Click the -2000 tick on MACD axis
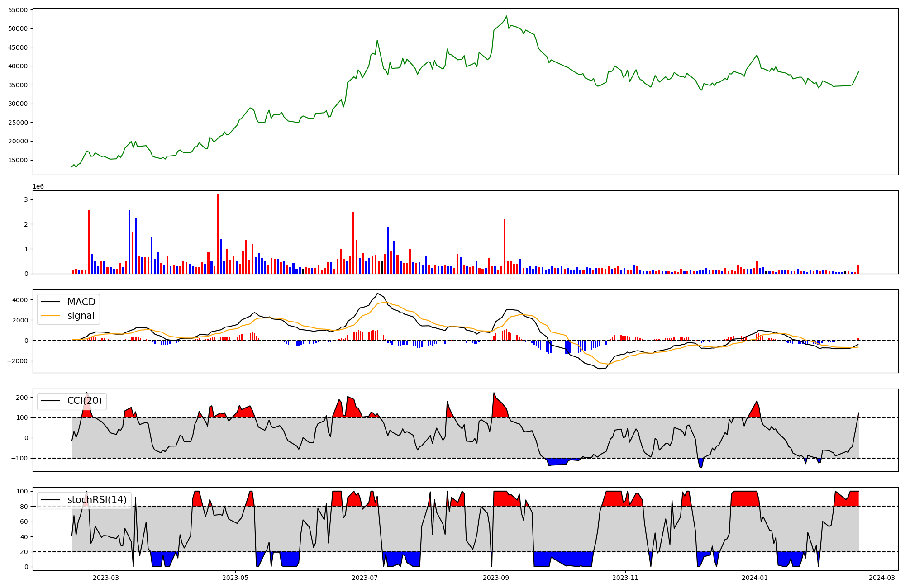This screenshot has height=588, width=905. click(x=18, y=361)
